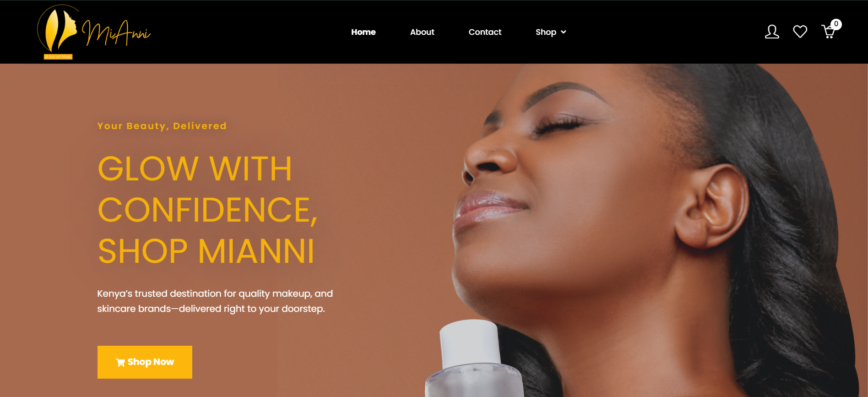Click the Kenya's trusted destination paragraph
Screen dimensions: 868x397
pos(215,301)
